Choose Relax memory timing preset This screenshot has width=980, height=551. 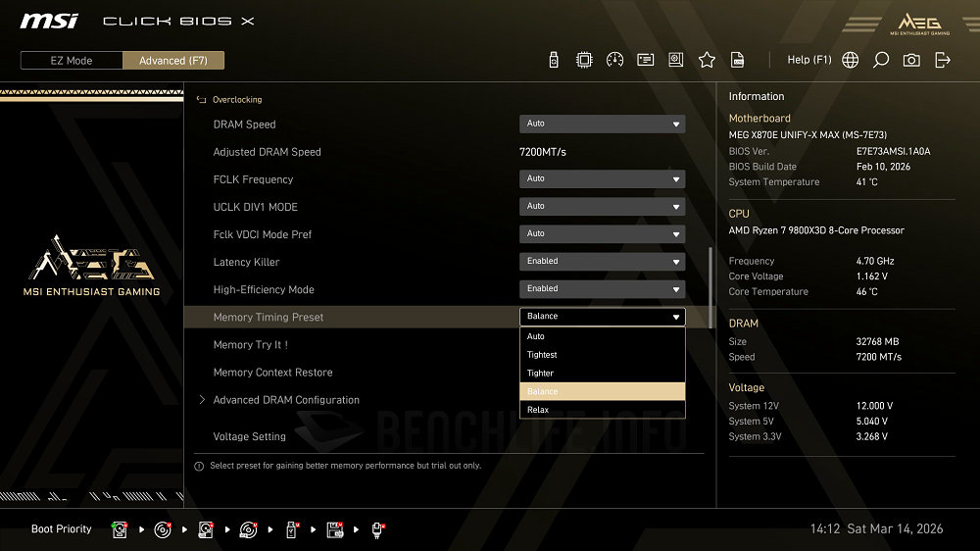[602, 410]
